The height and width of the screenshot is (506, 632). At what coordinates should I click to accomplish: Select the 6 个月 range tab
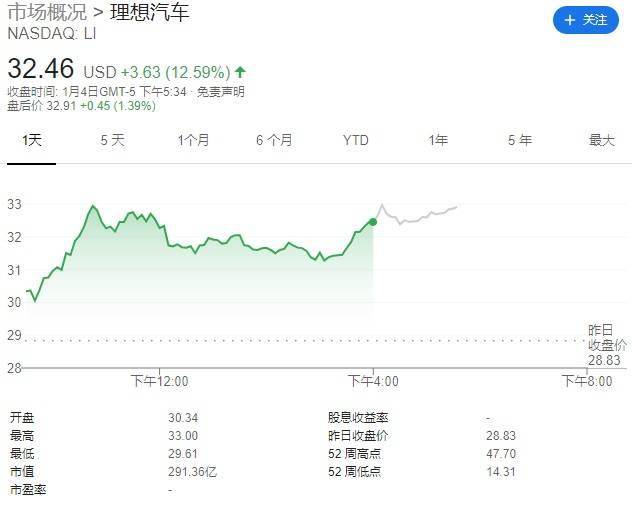(x=274, y=140)
